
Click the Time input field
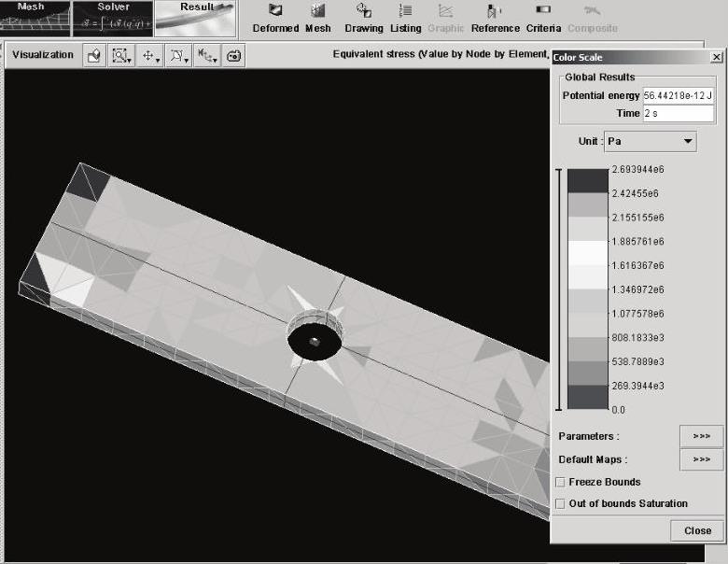click(x=678, y=113)
